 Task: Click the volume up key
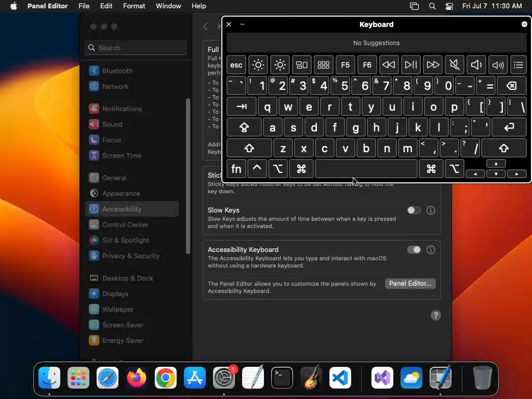498,65
